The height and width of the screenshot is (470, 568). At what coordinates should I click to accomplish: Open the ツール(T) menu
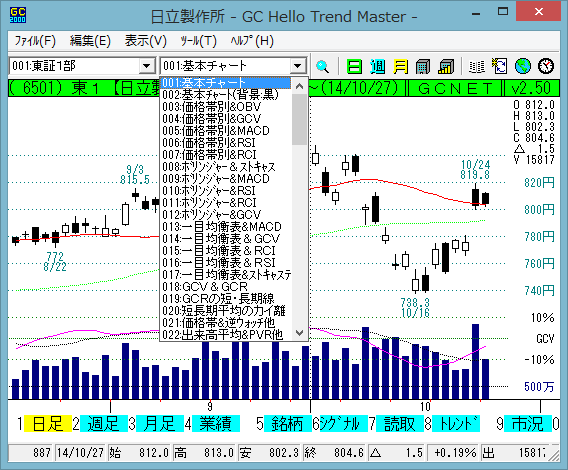point(198,41)
